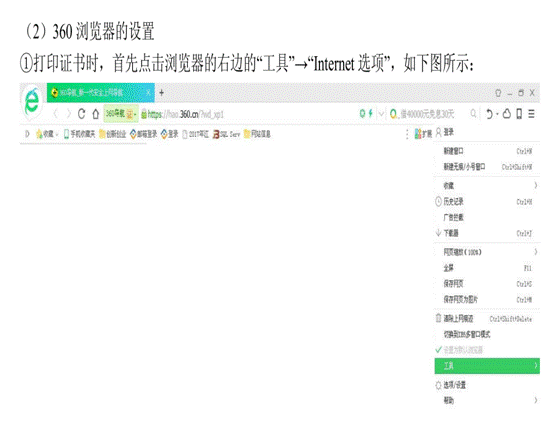Close the 360导航 tab
Viewport: 553px width, 431px height.
[x=149, y=93]
